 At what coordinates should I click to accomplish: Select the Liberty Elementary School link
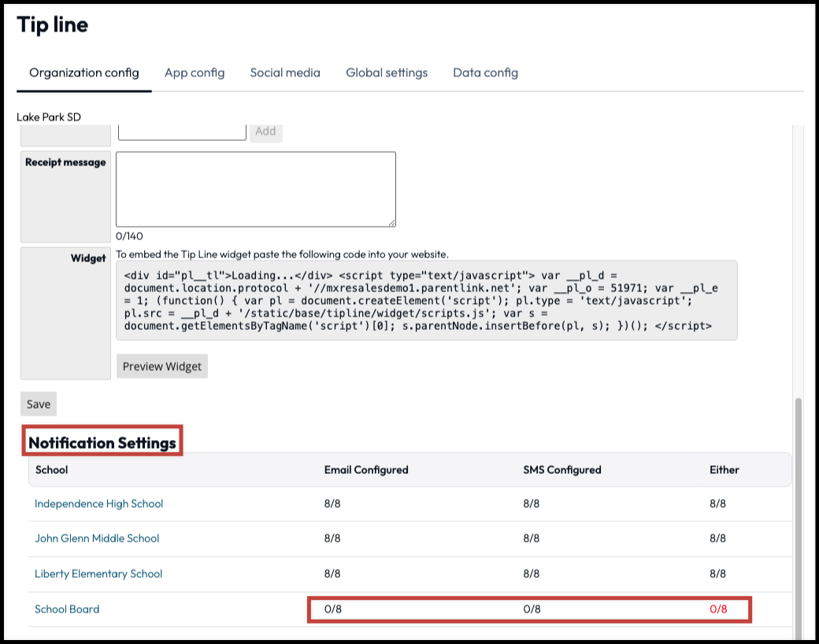click(x=98, y=574)
